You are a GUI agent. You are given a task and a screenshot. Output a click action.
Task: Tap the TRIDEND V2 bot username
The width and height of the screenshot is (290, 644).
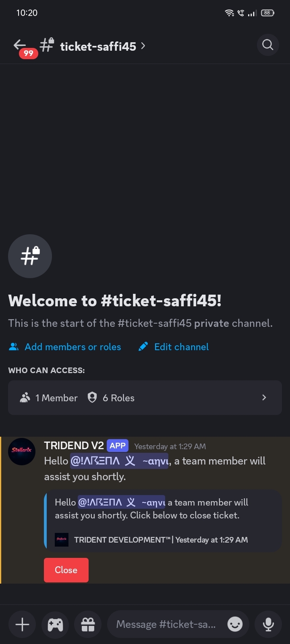click(74, 446)
